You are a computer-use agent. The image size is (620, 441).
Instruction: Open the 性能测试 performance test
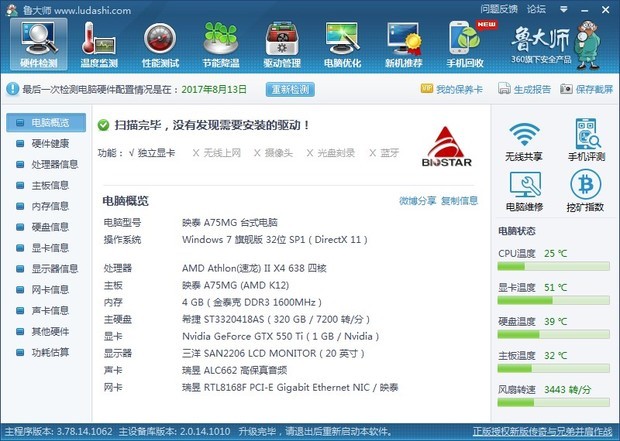(160, 44)
